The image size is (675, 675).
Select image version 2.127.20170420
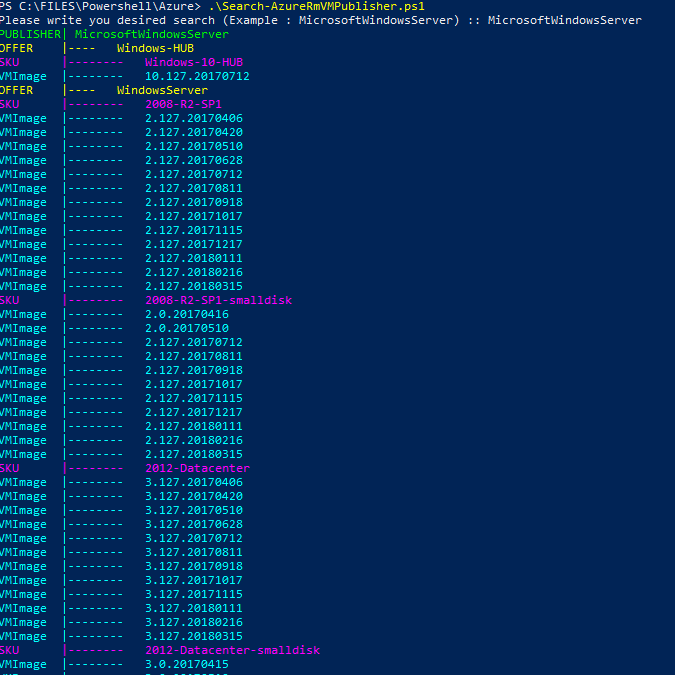point(194,132)
